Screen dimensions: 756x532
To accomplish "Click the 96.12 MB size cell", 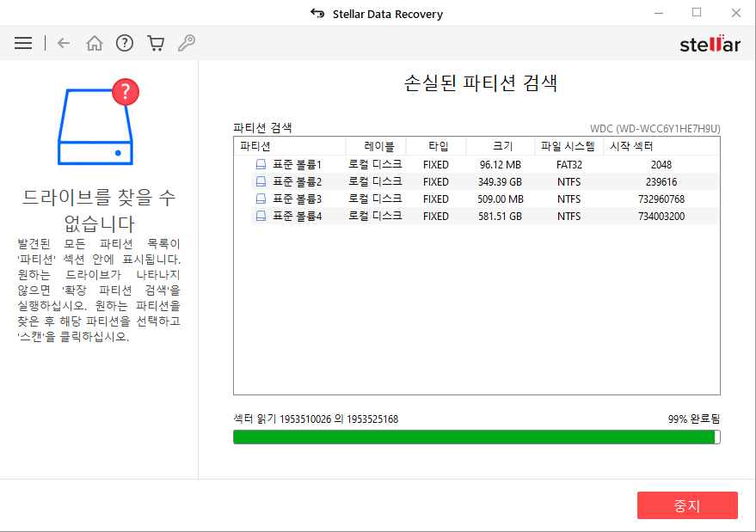I will 500,165.
